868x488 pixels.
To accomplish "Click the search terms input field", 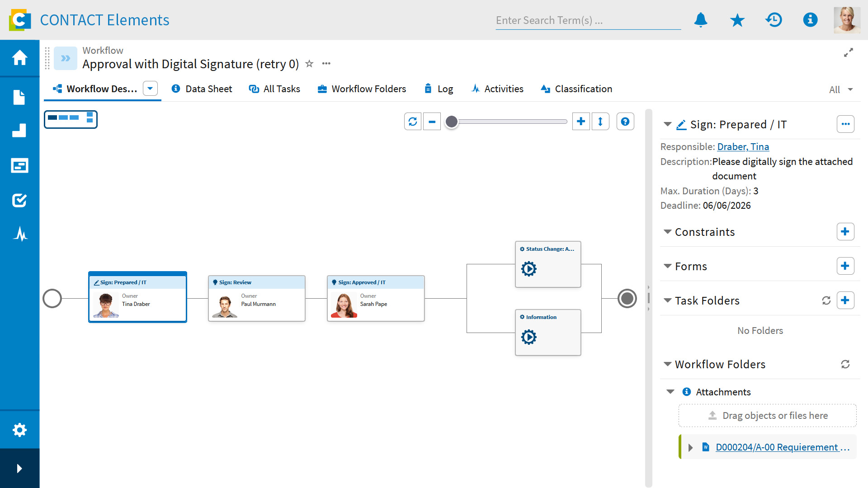I will click(588, 20).
